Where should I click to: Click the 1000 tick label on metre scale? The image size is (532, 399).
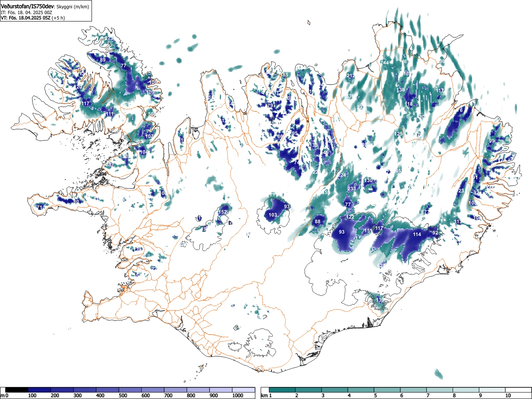coord(237,396)
